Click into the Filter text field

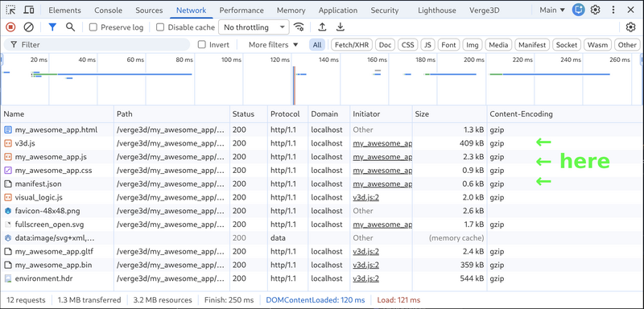point(97,45)
